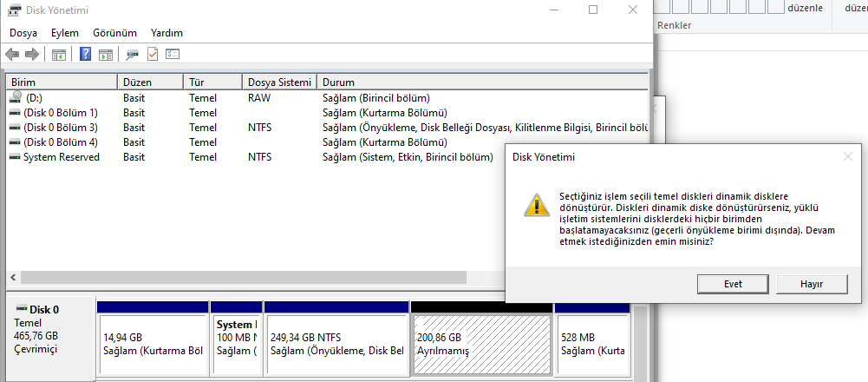Click NTFS cell in Disk 0 Bölüm 3 row
Image resolution: width=868 pixels, height=382 pixels.
pyautogui.click(x=259, y=128)
